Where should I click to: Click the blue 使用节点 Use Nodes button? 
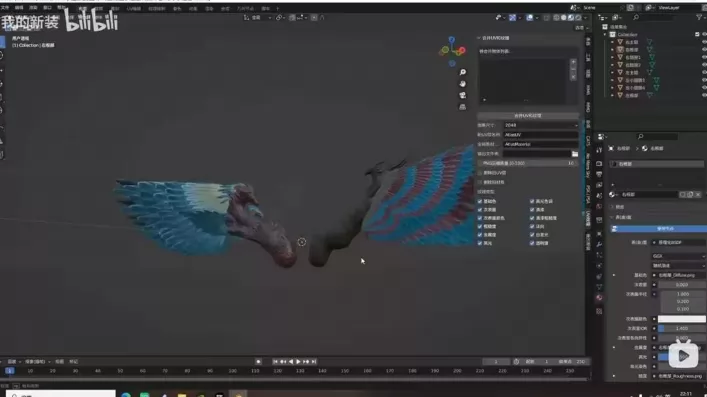[x=658, y=229]
